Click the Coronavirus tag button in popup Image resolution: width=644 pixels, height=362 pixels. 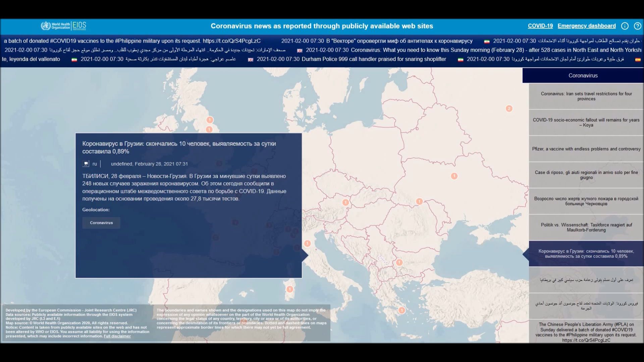point(101,223)
